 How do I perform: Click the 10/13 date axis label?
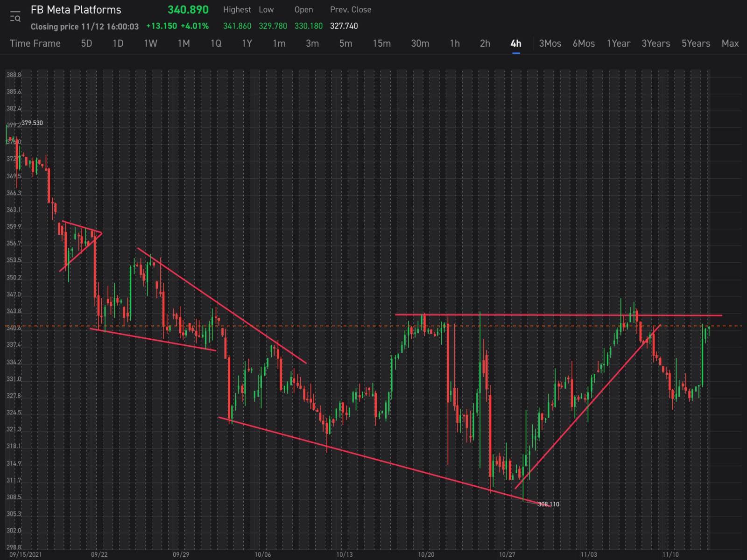click(x=345, y=554)
